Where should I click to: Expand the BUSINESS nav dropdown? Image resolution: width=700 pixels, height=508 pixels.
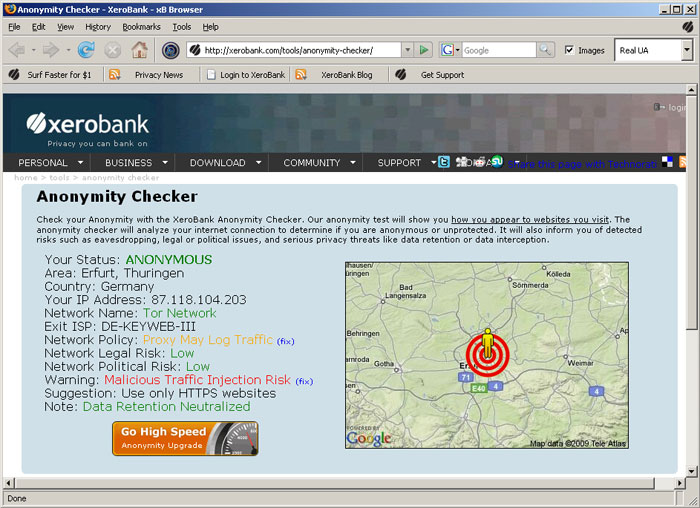165,162
